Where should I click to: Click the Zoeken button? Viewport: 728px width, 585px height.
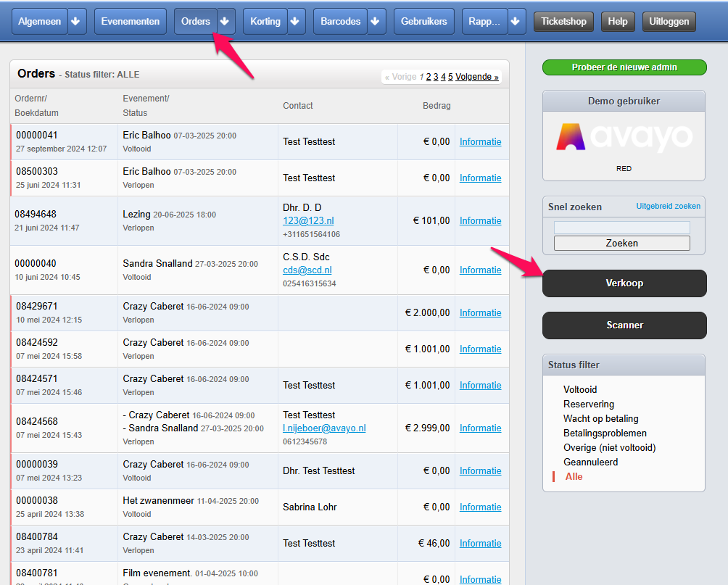pos(621,244)
